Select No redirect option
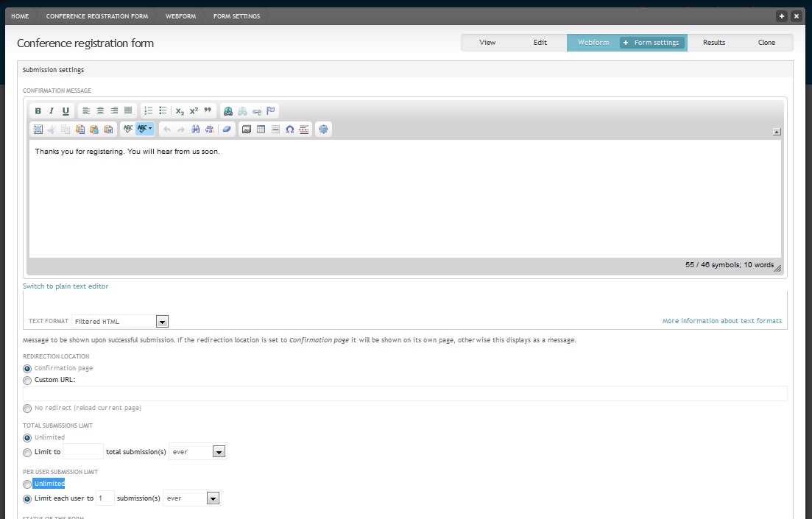 [27, 409]
